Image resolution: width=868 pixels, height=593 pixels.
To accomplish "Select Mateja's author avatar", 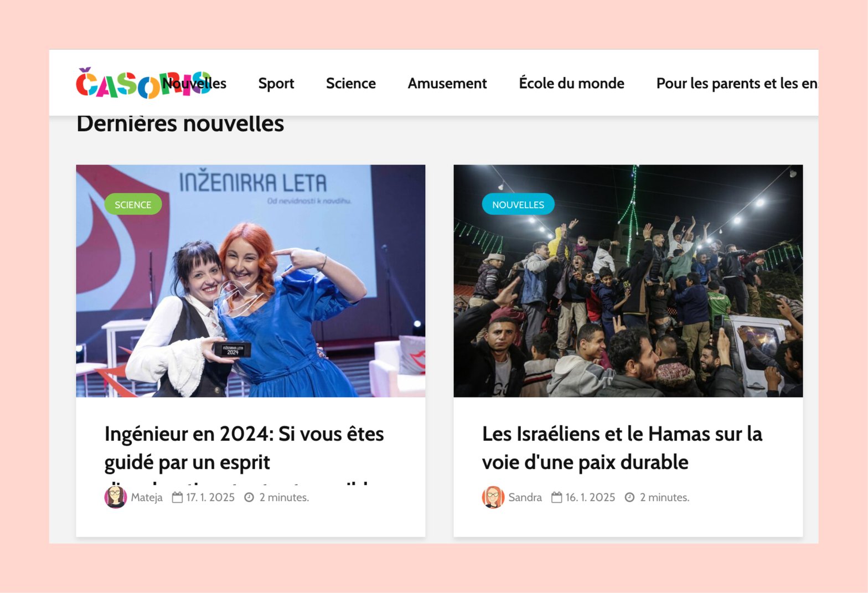I will [116, 497].
